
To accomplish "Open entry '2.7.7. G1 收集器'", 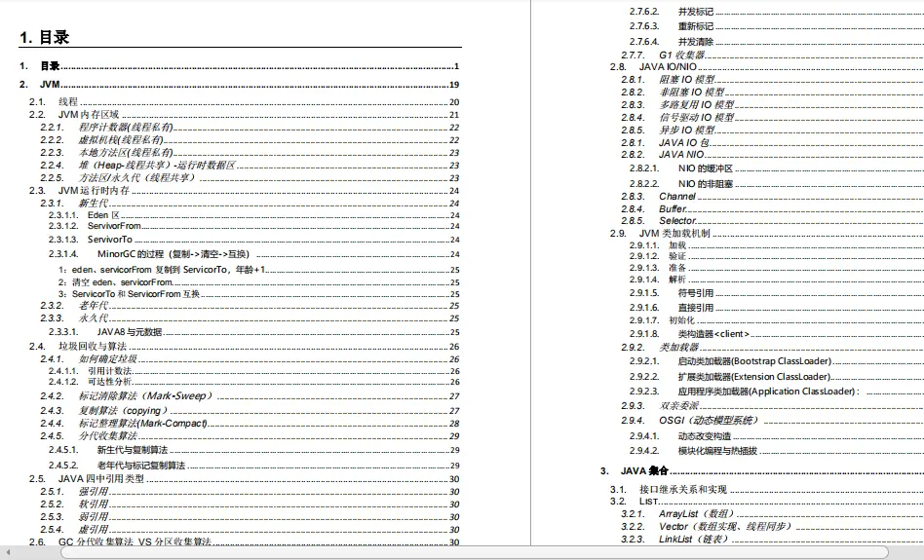I will (x=772, y=55).
